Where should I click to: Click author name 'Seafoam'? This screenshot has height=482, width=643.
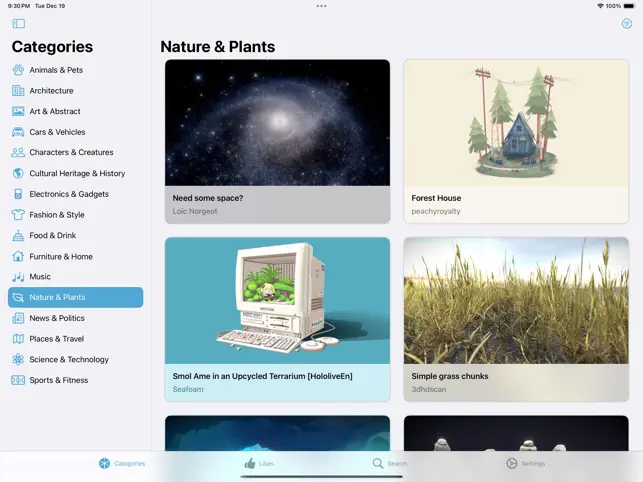click(x=188, y=389)
